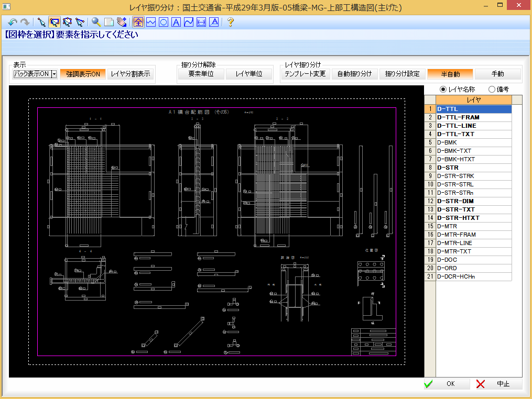The image size is (532, 399).
Task: Select layer row D-BMK-TXT
Action: [x=474, y=151]
